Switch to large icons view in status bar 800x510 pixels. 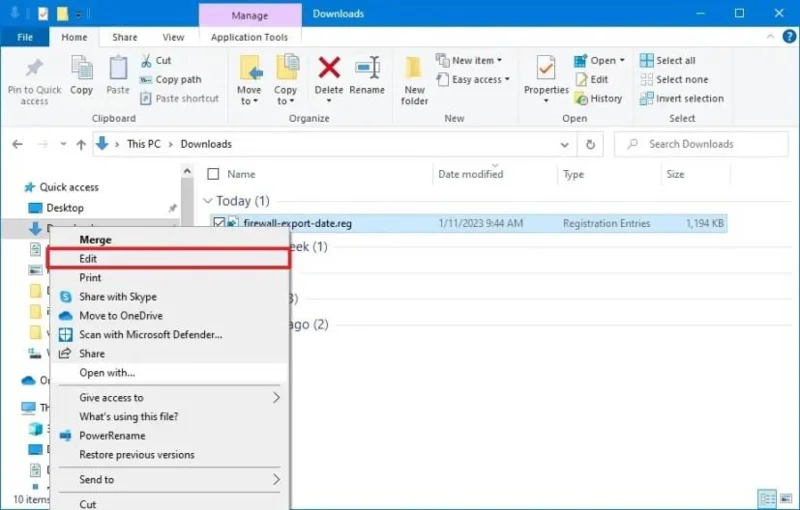pos(786,498)
